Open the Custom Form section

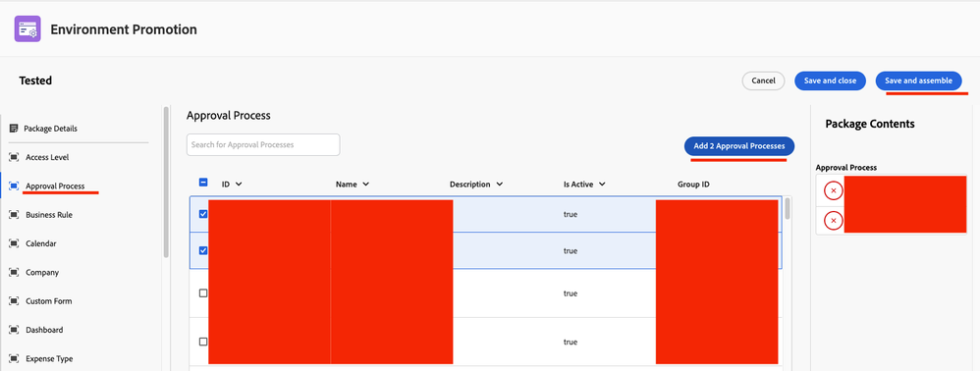(x=49, y=301)
